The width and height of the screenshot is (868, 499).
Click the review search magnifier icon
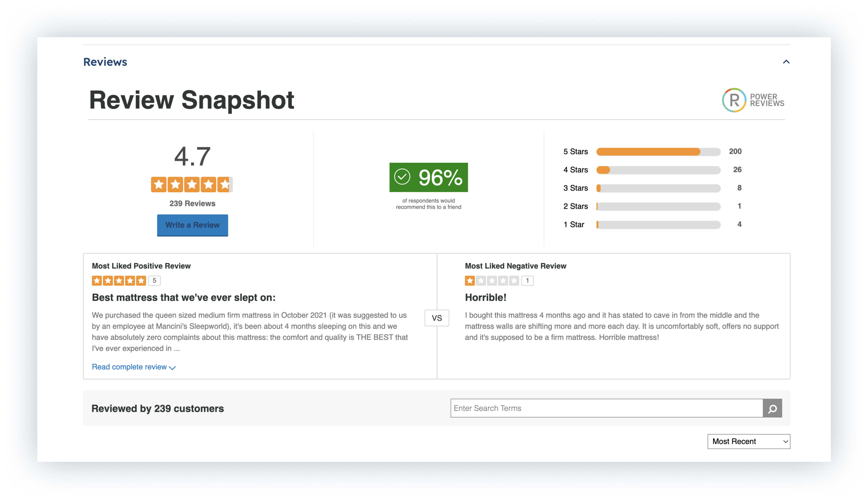click(772, 408)
